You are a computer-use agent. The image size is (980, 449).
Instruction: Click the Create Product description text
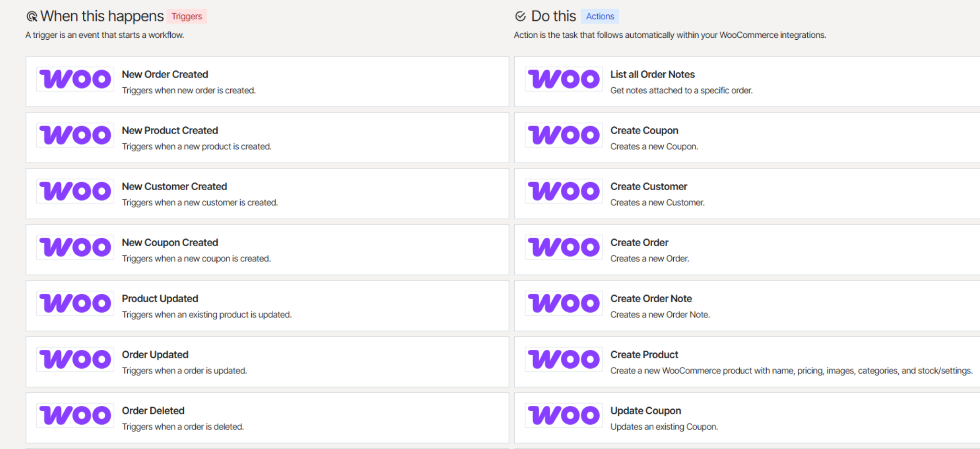click(x=791, y=370)
